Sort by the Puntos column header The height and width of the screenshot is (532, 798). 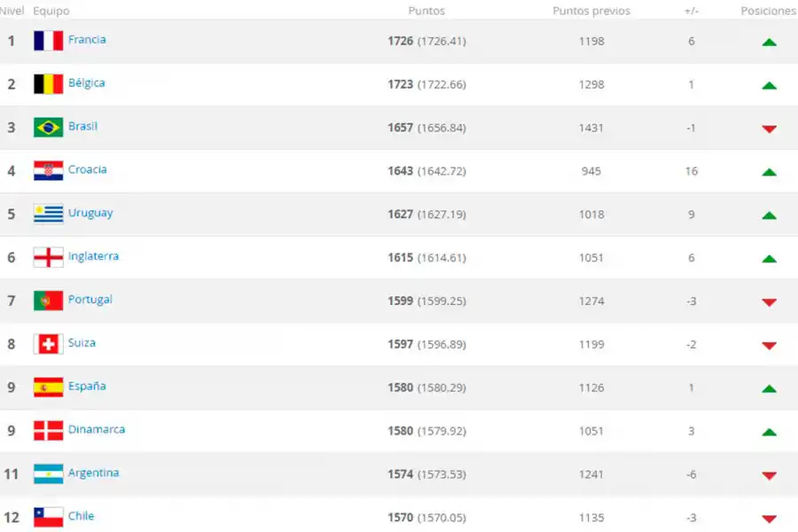tap(426, 11)
